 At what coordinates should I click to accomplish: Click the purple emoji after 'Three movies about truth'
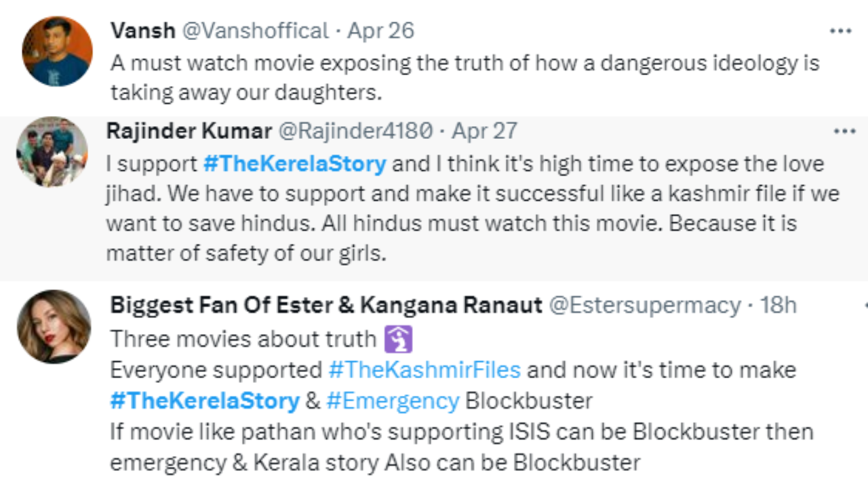coord(398,338)
